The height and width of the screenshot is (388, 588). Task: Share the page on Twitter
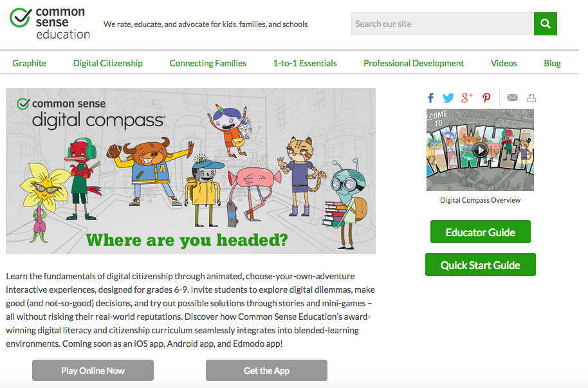(x=448, y=97)
